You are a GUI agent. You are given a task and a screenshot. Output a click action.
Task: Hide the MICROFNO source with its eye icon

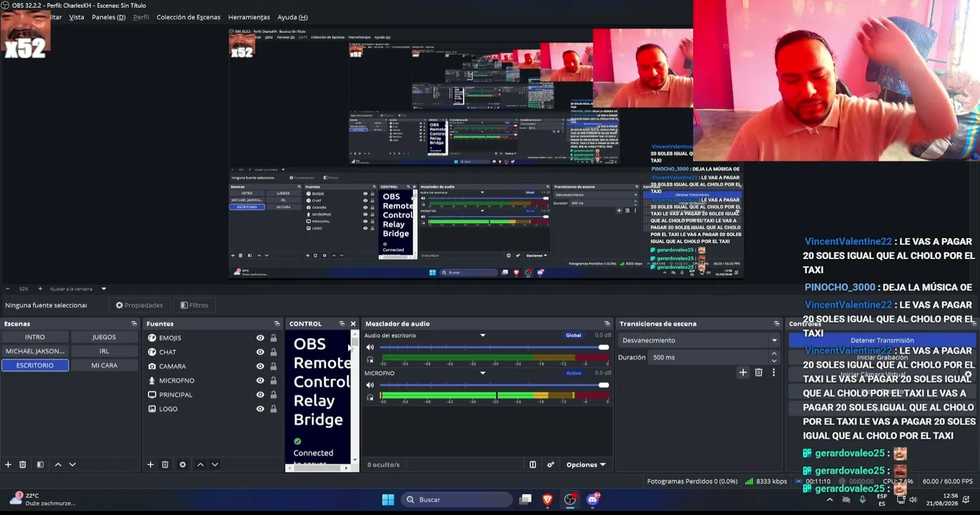pyautogui.click(x=260, y=381)
